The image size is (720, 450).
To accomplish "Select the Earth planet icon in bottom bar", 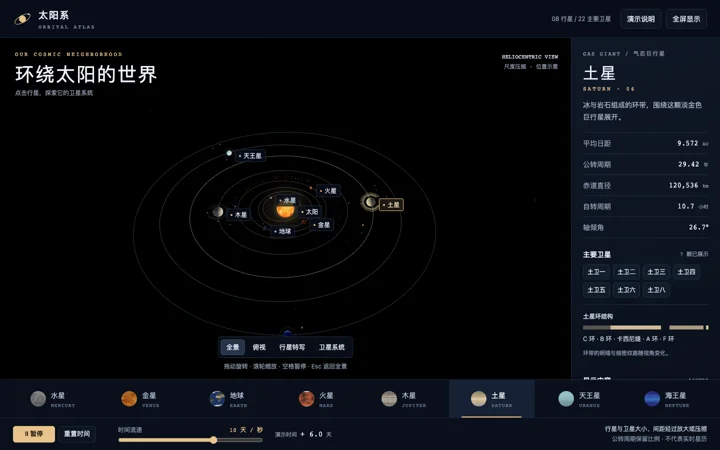I will (217, 399).
